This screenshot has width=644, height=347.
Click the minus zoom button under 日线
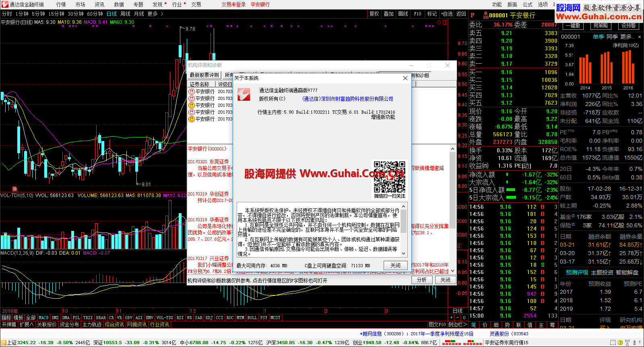pyautogui.click(x=458, y=318)
